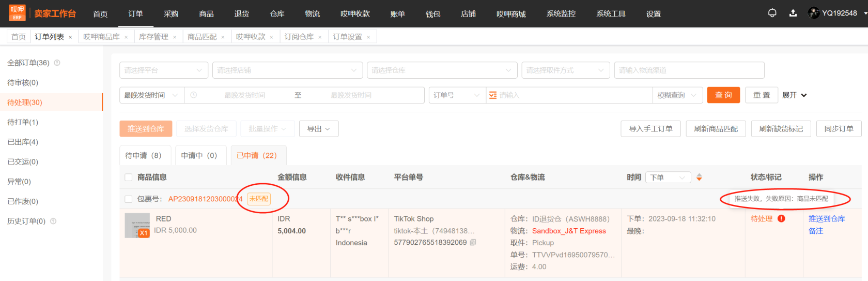868x281 pixels.
Task: Click the help icon next to 历史订单(0)
Action: click(x=53, y=221)
